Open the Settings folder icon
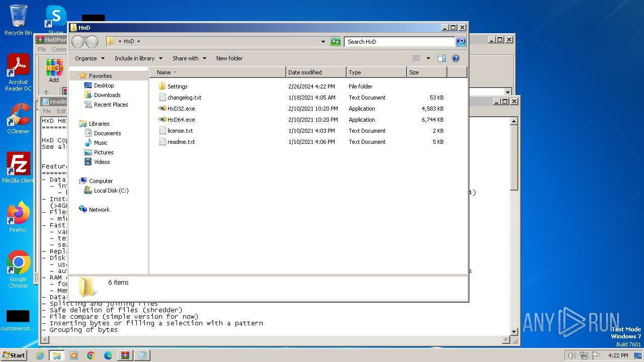 click(162, 86)
